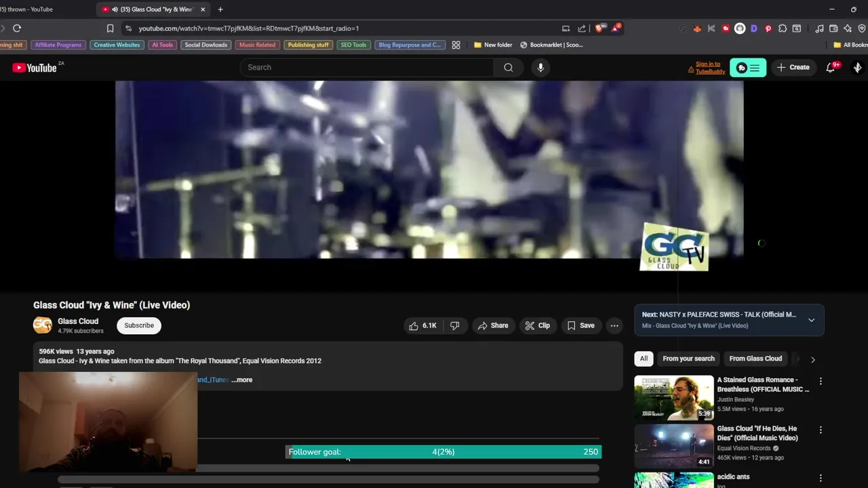Open the Blog Repurpose bookmark group

pos(410,45)
